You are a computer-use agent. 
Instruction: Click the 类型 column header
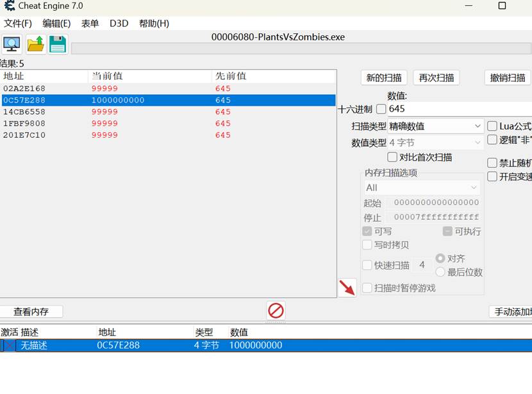click(204, 332)
